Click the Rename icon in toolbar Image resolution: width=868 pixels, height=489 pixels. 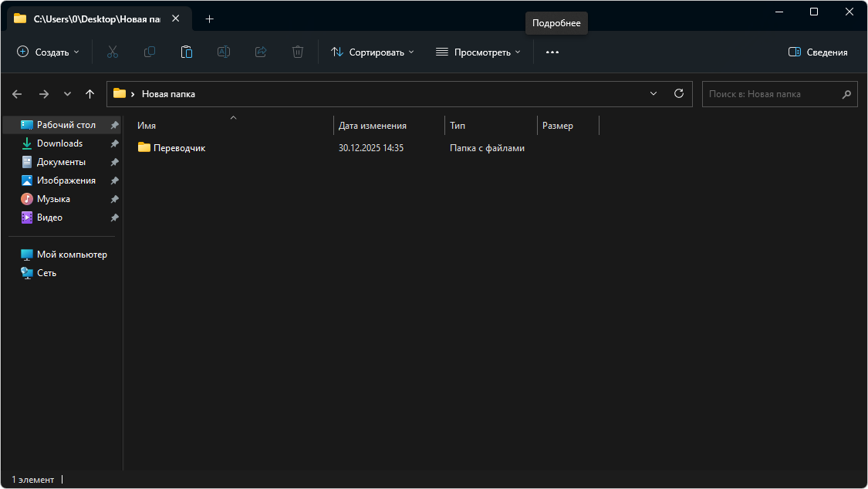[223, 52]
